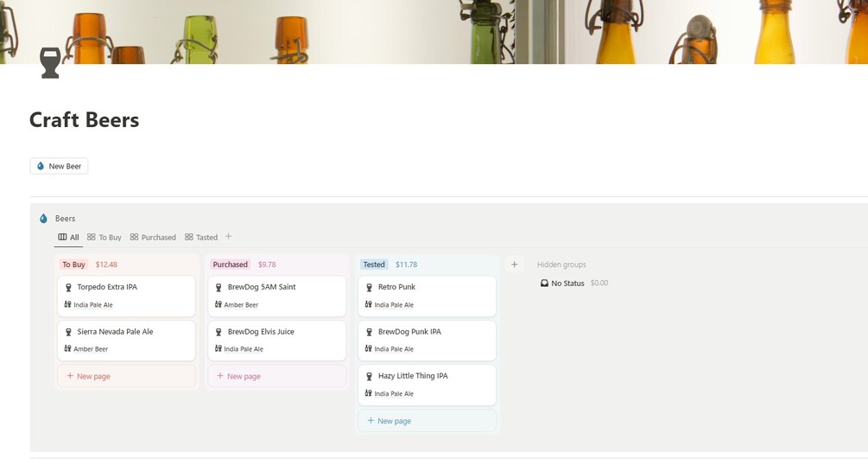This screenshot has width=868, height=459.
Task: Click plus icon in Tested New page
Action: point(371,421)
